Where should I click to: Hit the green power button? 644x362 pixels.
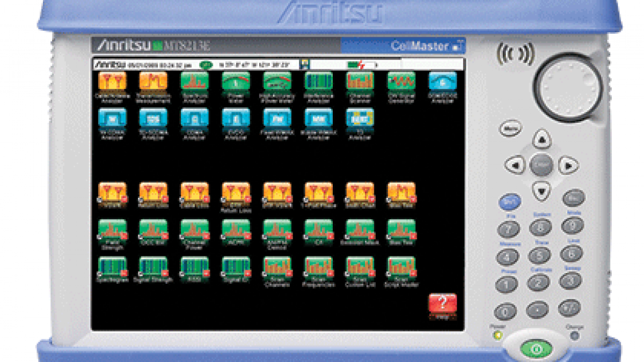point(535,349)
